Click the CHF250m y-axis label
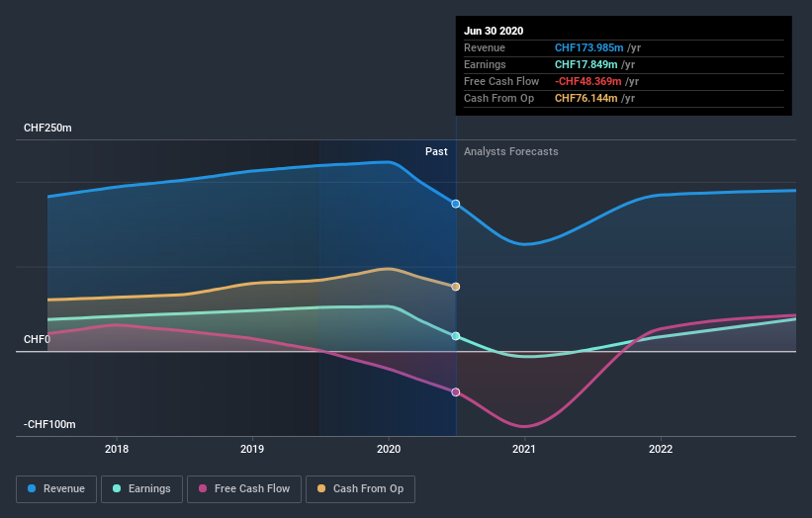The width and height of the screenshot is (812, 518). point(47,128)
